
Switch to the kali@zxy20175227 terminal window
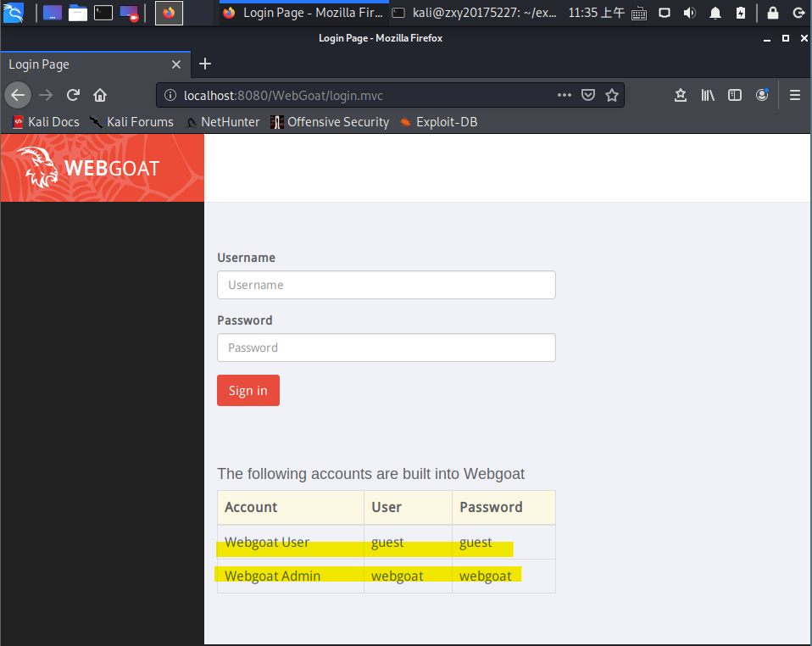click(x=474, y=13)
